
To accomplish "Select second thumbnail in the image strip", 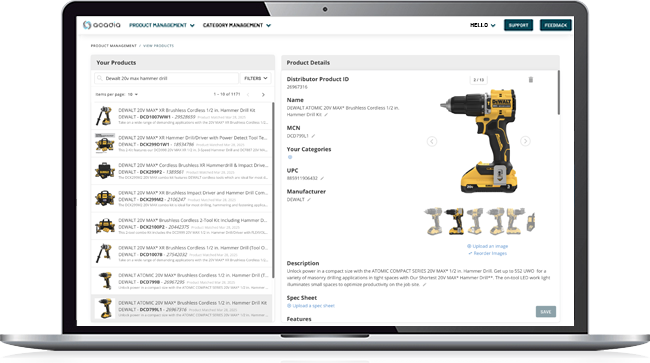I will pos(455,221).
